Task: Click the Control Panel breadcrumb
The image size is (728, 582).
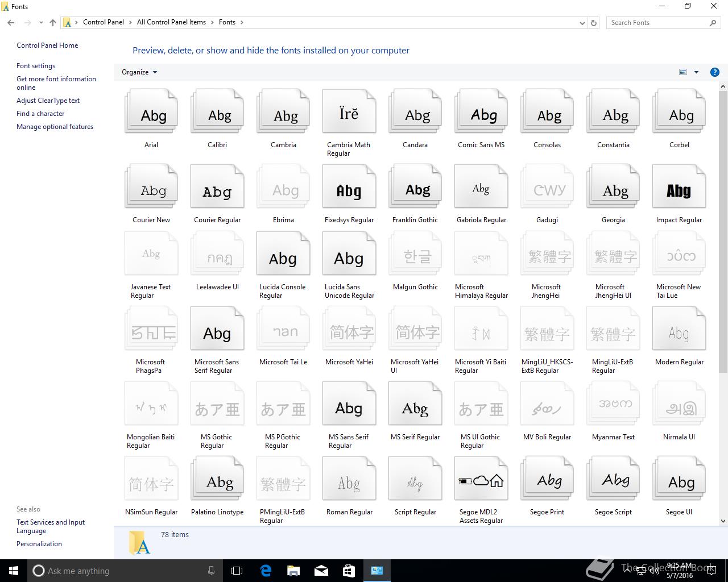Action: click(x=104, y=22)
